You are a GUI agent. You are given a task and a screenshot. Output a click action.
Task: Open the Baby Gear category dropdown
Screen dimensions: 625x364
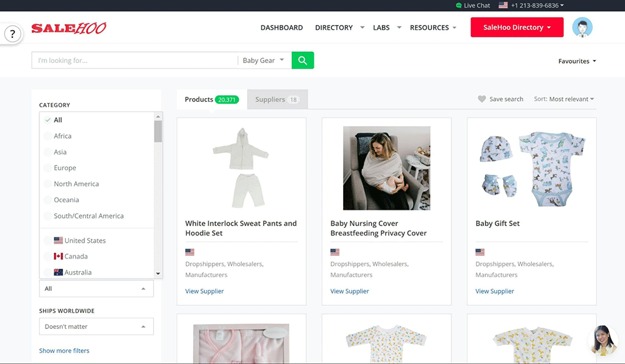[263, 61]
